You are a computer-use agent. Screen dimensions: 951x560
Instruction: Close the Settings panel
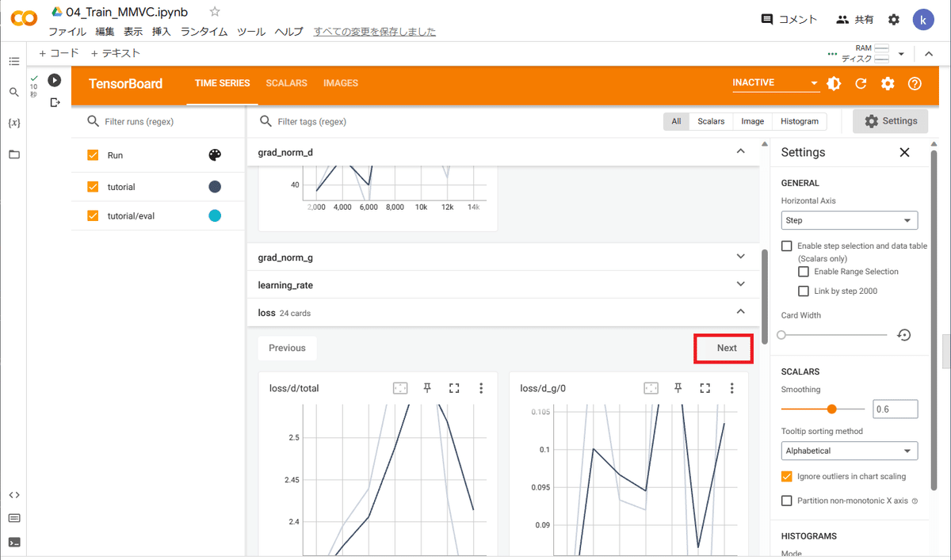pyautogui.click(x=904, y=152)
